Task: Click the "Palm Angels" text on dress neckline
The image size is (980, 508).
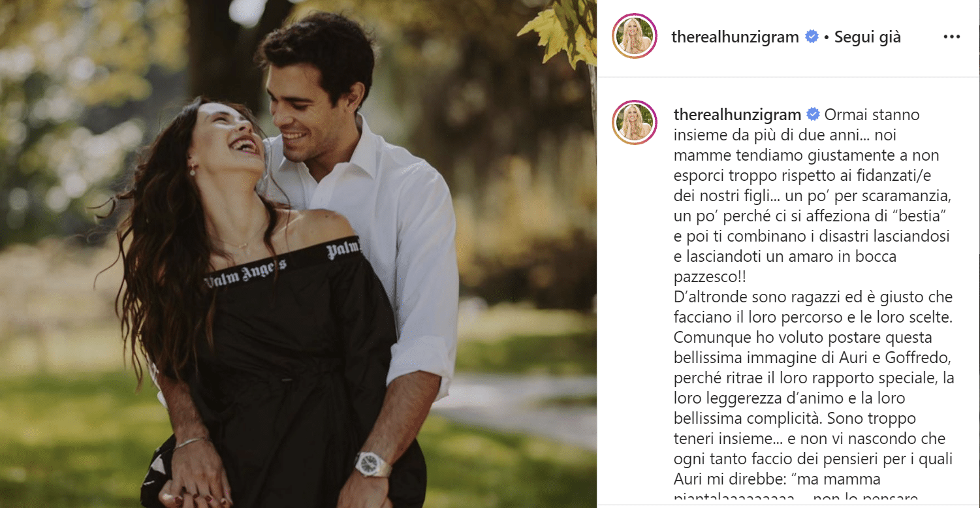Action: pos(245,272)
